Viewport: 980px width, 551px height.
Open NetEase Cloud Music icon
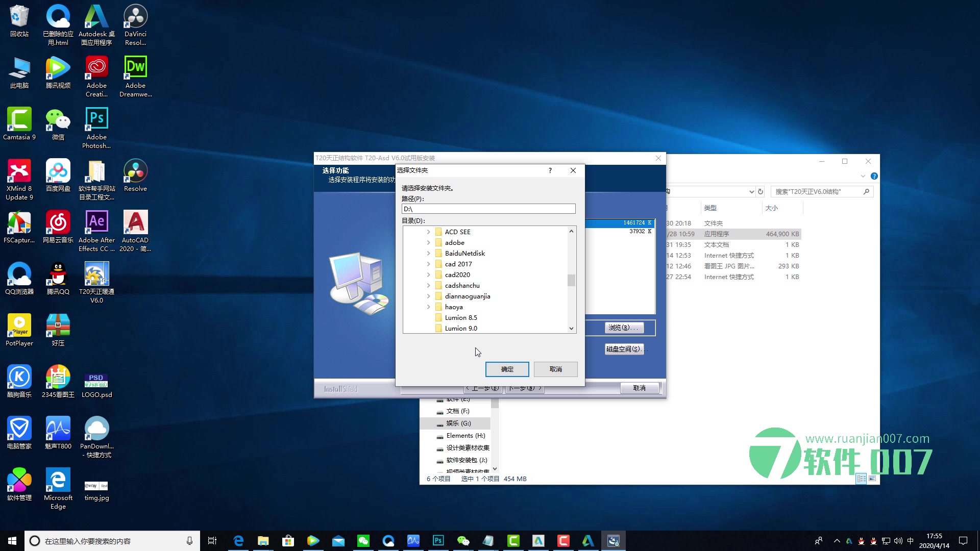click(58, 227)
